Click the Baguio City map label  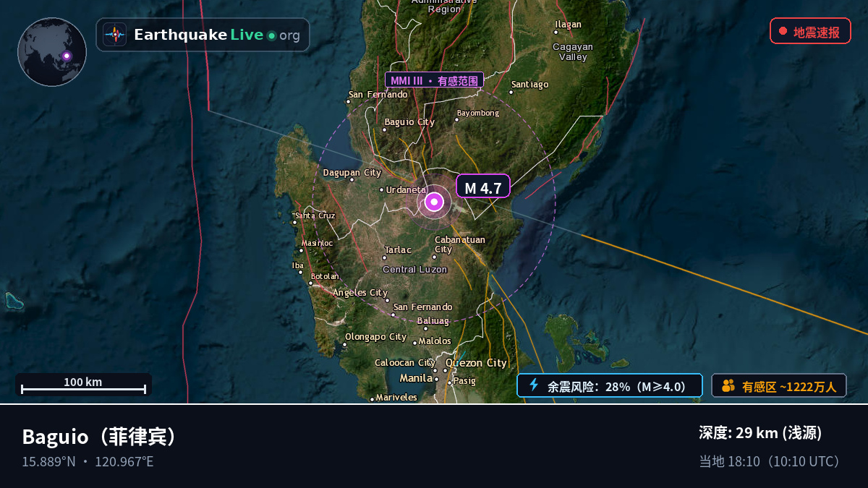click(409, 122)
